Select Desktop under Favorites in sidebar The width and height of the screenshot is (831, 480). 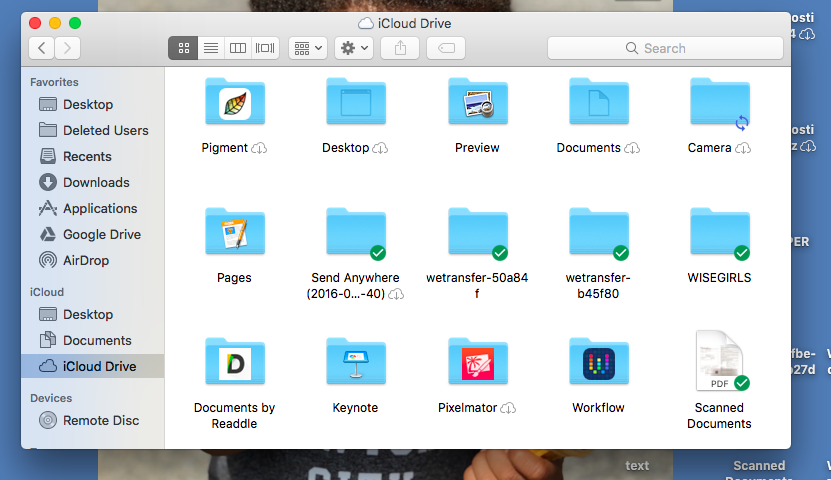click(x=93, y=104)
